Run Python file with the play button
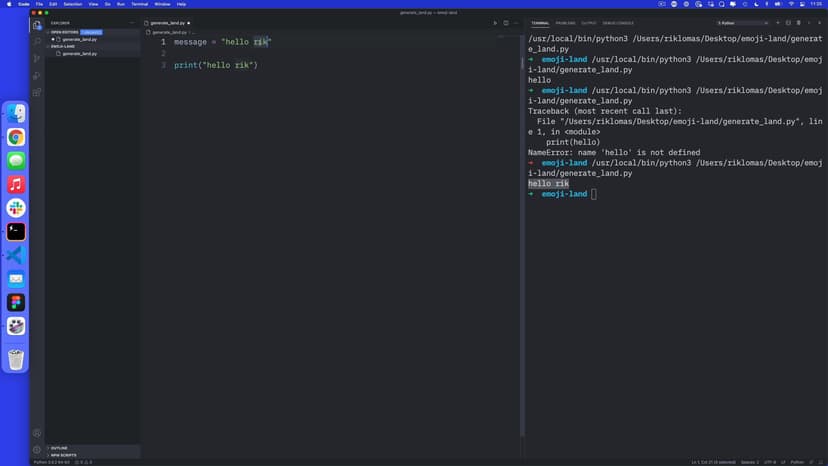This screenshot has height=466, width=828. 494,22
